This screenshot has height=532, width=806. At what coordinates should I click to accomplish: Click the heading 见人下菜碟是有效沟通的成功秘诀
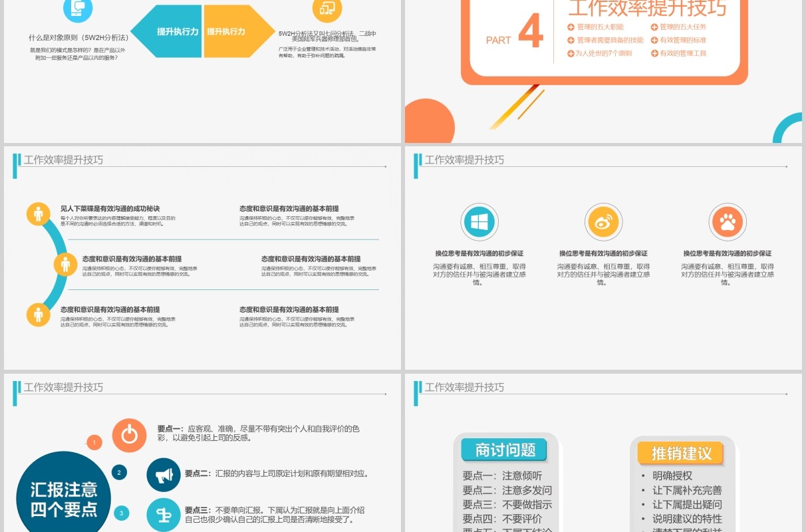[x=110, y=209]
